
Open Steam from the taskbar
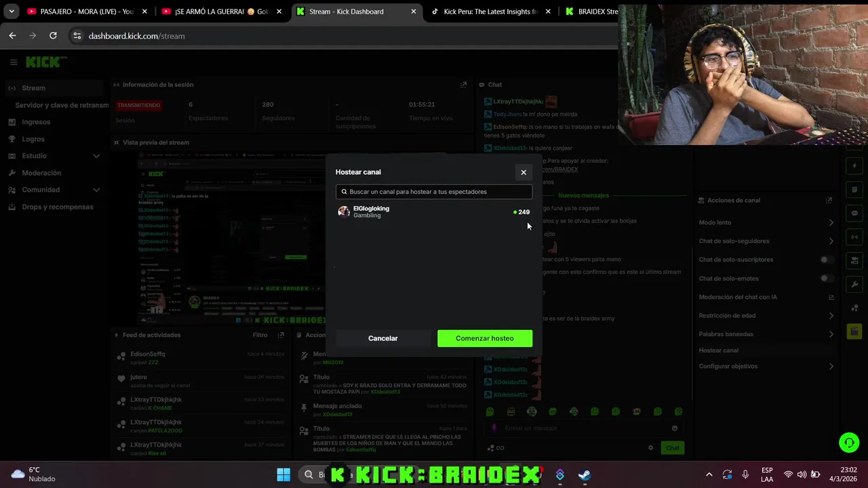584,474
